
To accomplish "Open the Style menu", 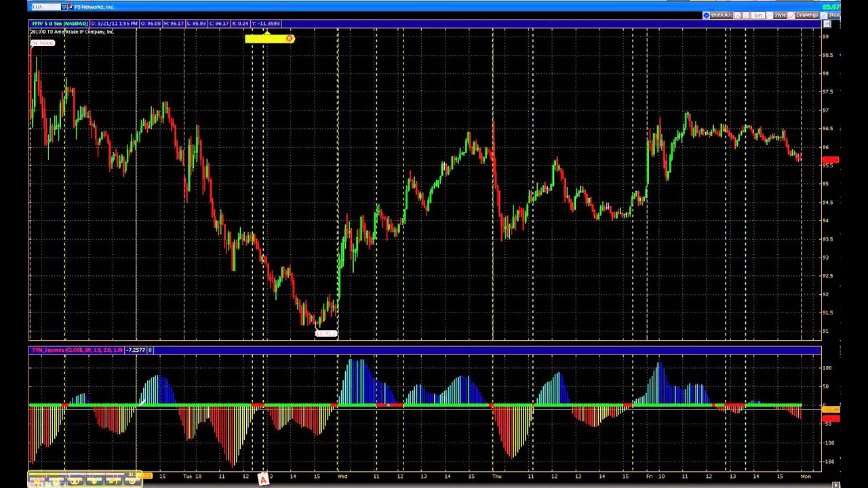I will (780, 15).
